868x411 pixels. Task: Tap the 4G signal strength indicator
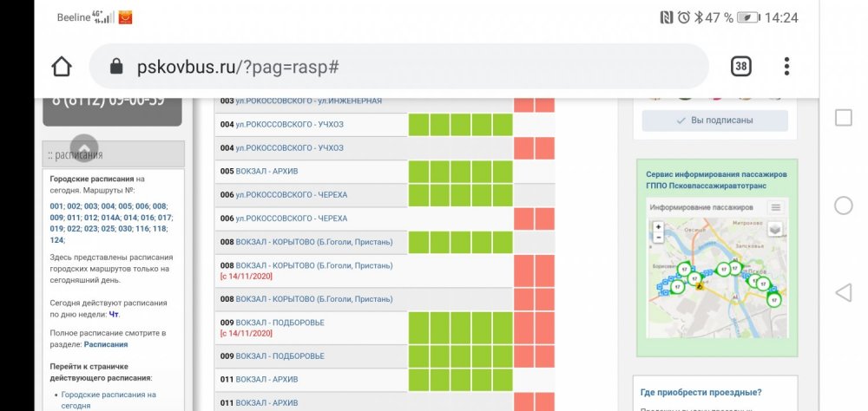pos(103,17)
